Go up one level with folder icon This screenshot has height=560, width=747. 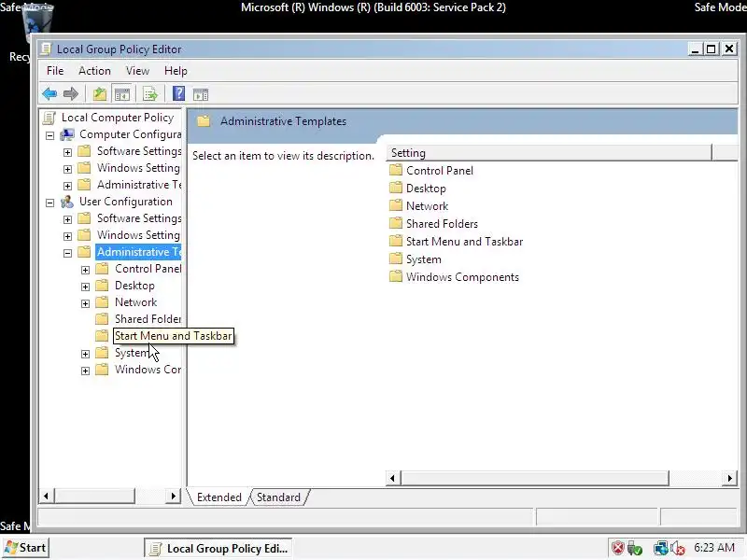coord(100,94)
